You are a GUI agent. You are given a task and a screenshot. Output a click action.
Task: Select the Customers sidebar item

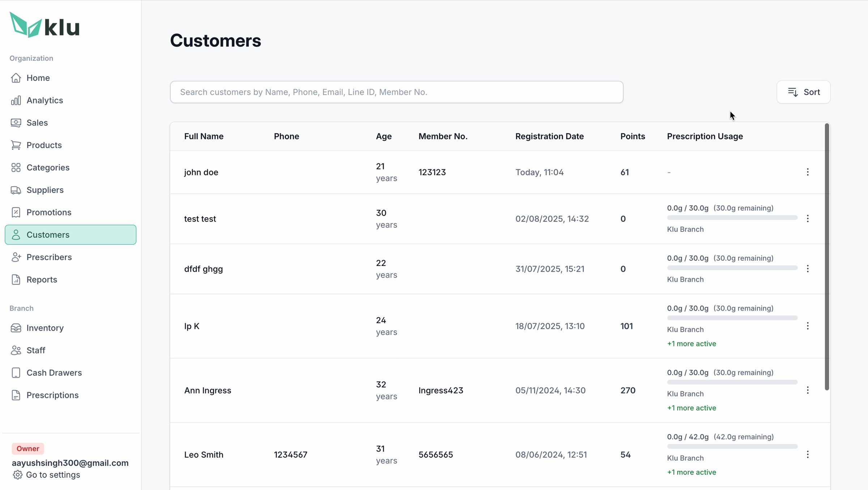pos(71,235)
